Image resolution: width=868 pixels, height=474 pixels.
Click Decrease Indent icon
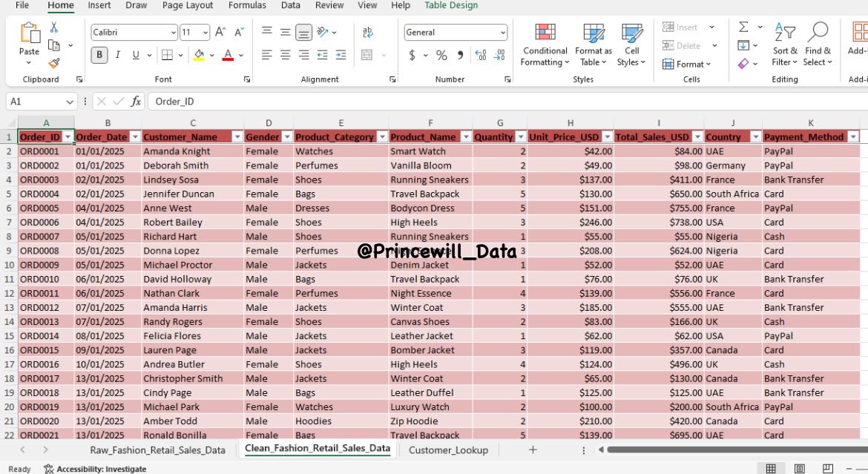click(x=322, y=55)
